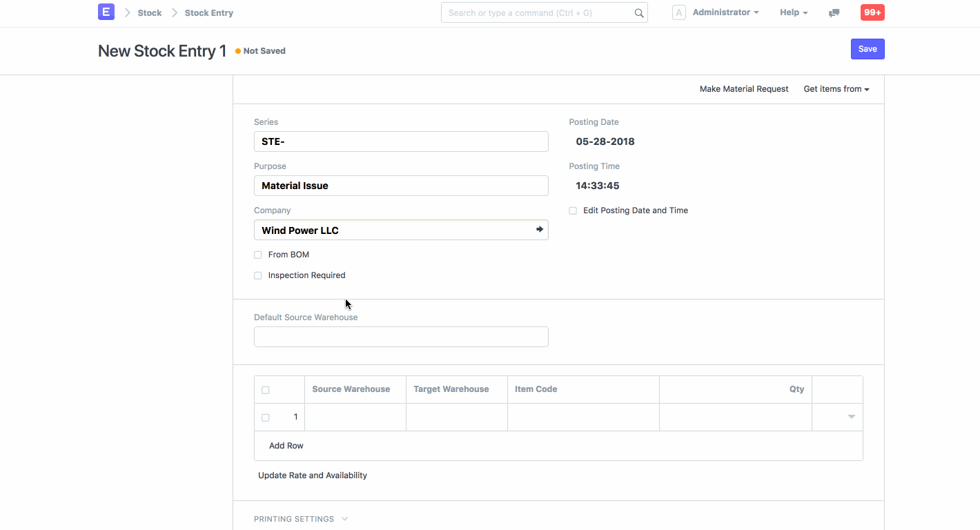The image size is (980, 530).
Task: Go to Stock Entry breadcrumb
Action: coord(209,13)
